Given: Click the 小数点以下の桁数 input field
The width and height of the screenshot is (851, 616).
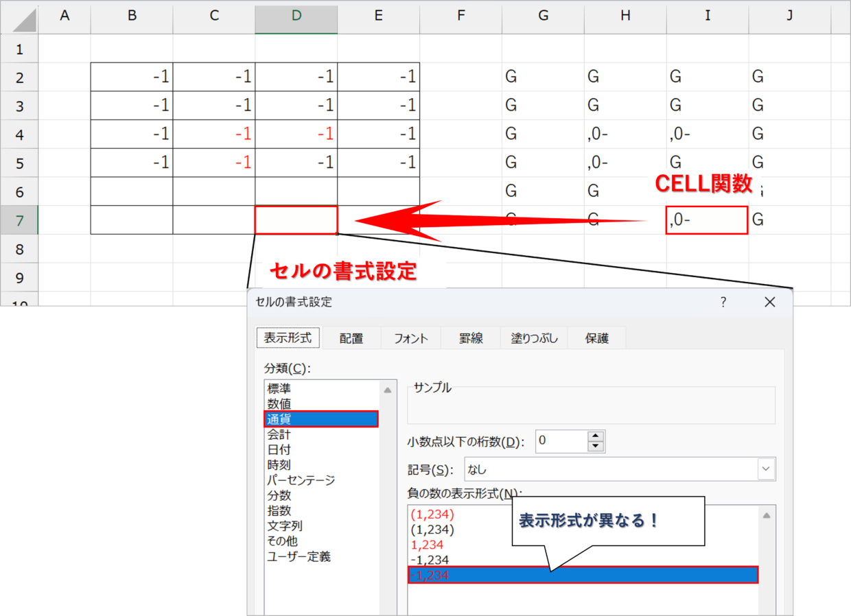Looking at the screenshot, I should 561,441.
